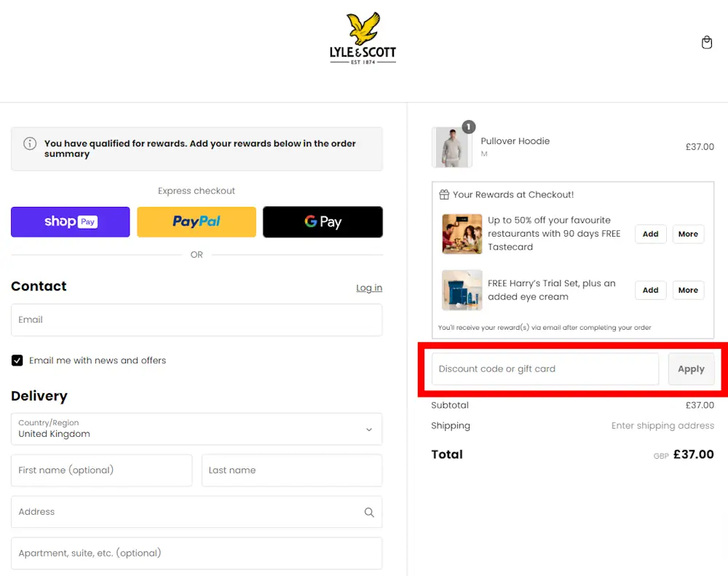View More about Harry's Trial Set

pos(688,290)
